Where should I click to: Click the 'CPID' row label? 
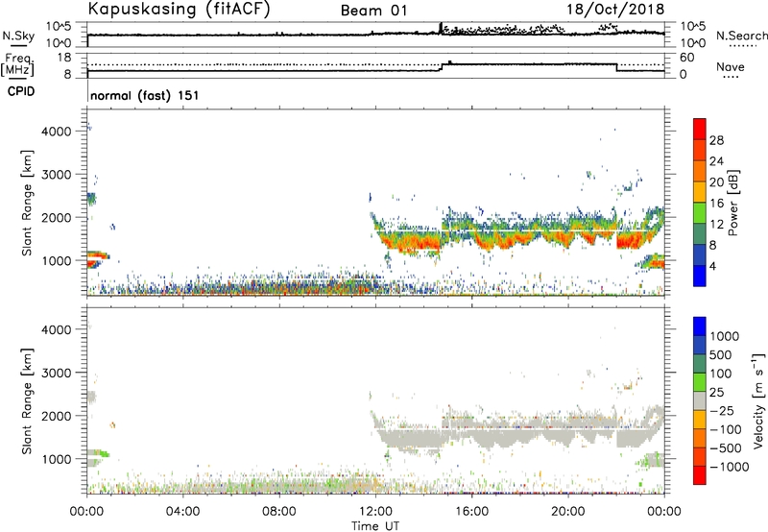pyautogui.click(x=21, y=91)
